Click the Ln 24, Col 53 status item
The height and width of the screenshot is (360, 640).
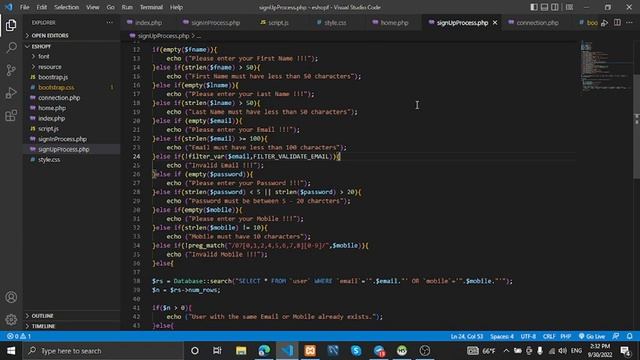(467, 336)
